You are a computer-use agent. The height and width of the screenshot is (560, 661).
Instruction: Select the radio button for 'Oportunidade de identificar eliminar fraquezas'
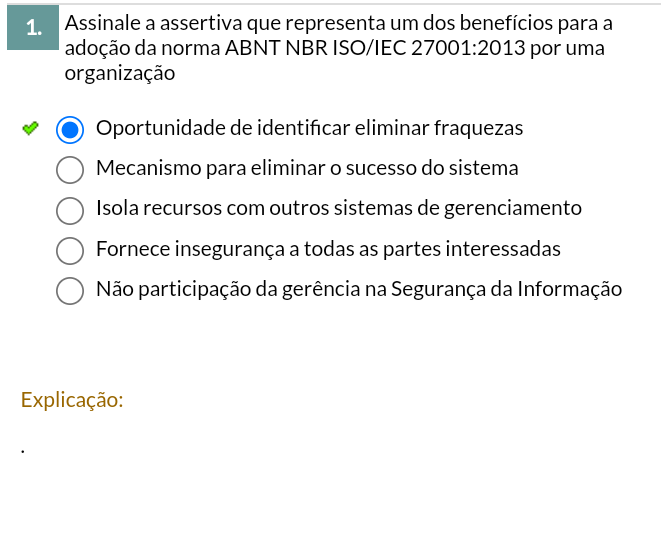[x=70, y=129]
